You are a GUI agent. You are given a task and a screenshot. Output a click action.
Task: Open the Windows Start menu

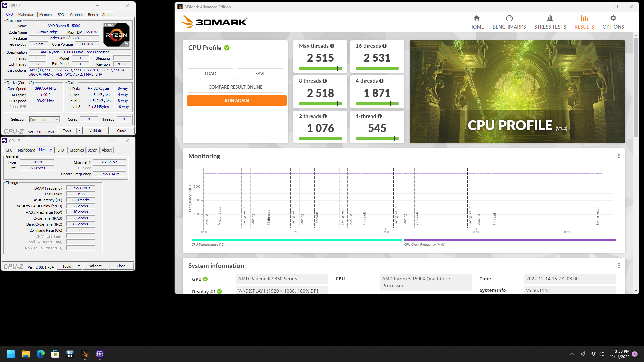coord(11,354)
